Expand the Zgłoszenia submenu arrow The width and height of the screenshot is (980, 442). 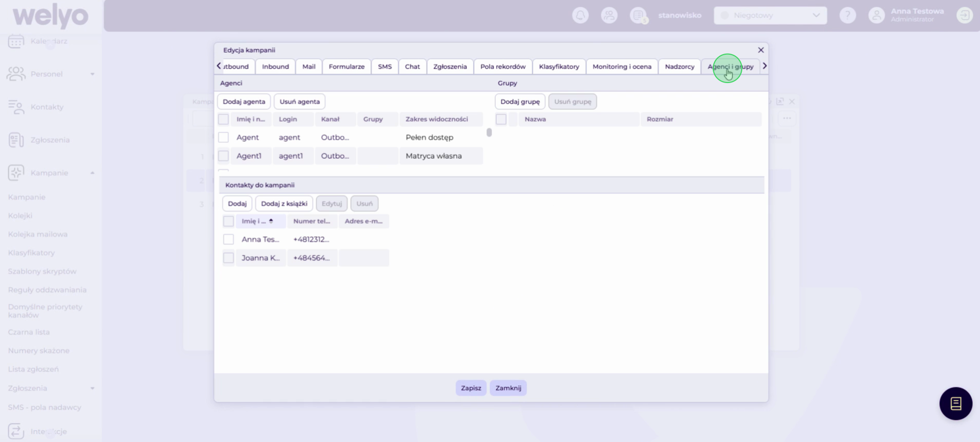92,388
